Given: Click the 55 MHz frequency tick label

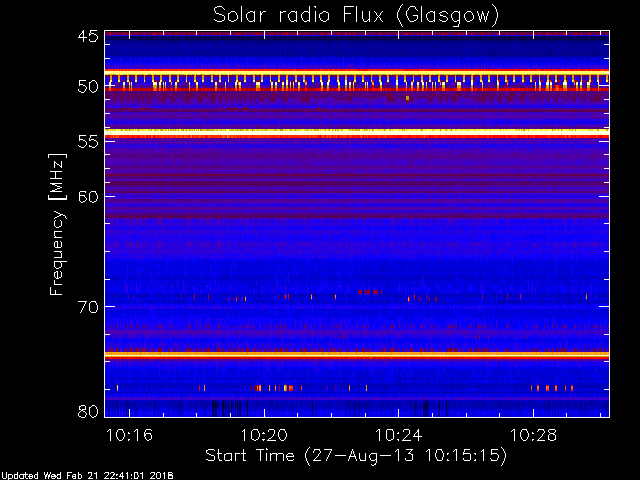Looking at the screenshot, I should pos(87,142).
